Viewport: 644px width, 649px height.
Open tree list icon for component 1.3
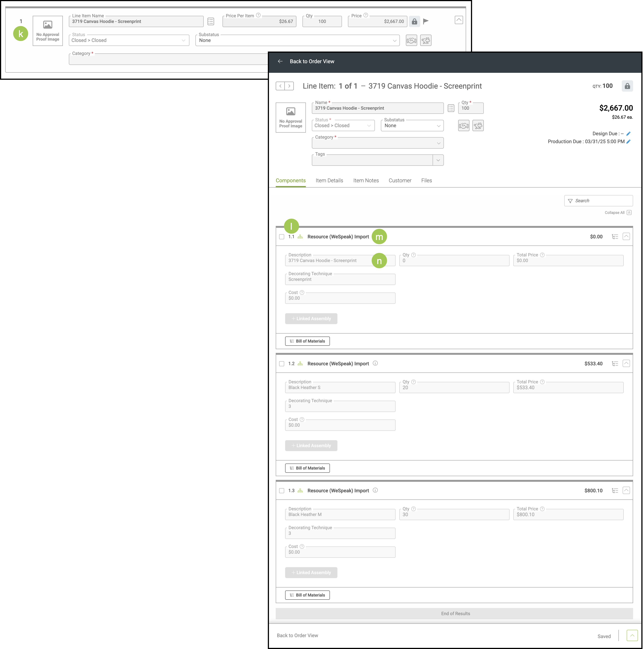pos(615,491)
